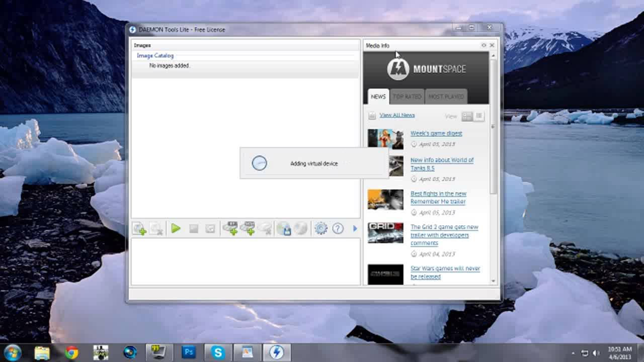Image resolution: width=644 pixels, height=362 pixels.
Task: Open Skype from the taskbar
Action: click(218, 352)
